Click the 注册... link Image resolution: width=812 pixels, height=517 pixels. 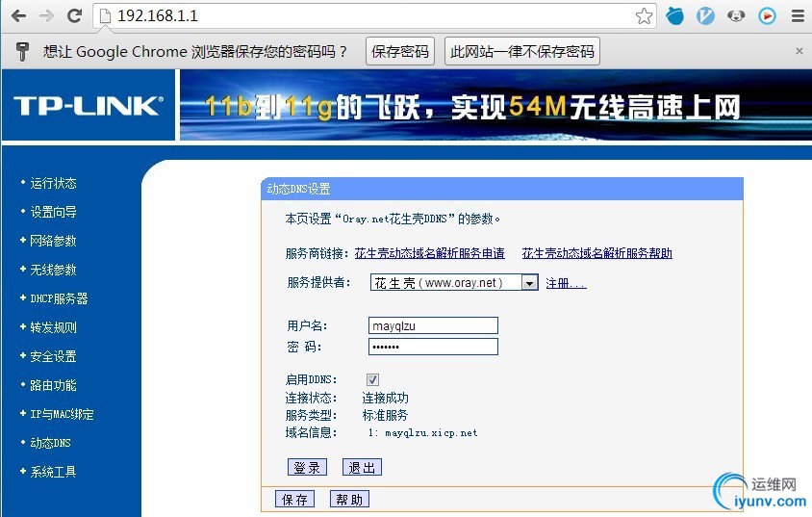click(x=566, y=283)
